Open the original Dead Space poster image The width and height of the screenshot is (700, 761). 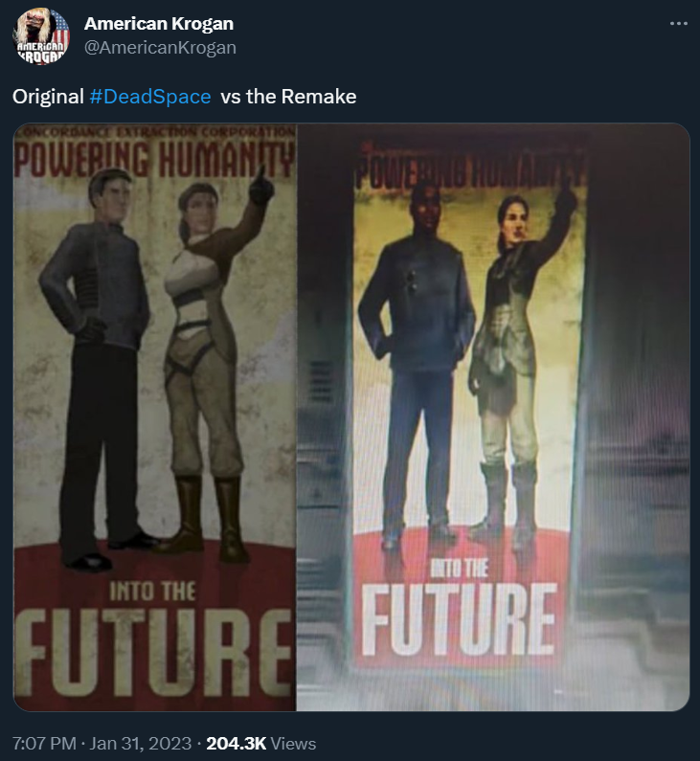(154, 417)
